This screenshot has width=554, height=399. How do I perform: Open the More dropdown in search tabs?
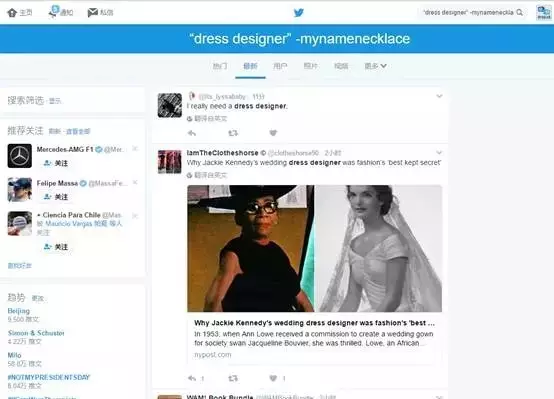click(375, 66)
